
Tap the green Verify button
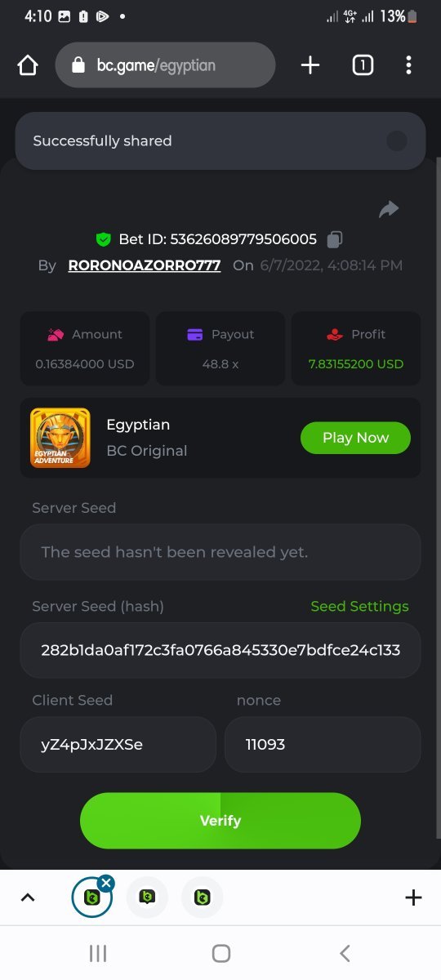pos(220,821)
